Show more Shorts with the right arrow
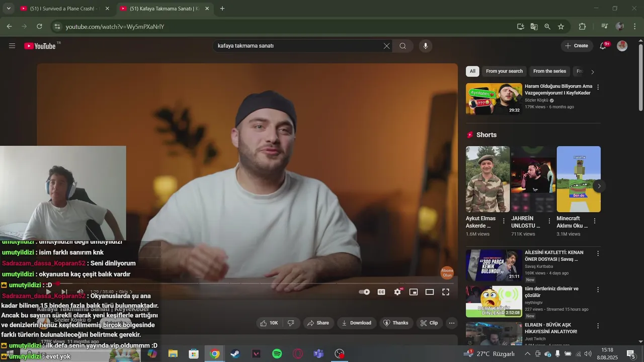 point(599,186)
